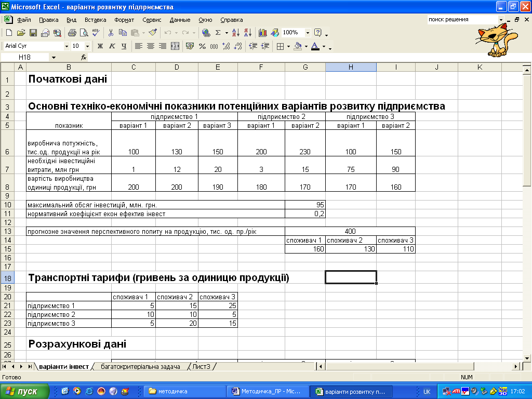Toggle align right
The height and width of the screenshot is (399, 532).
163,46
